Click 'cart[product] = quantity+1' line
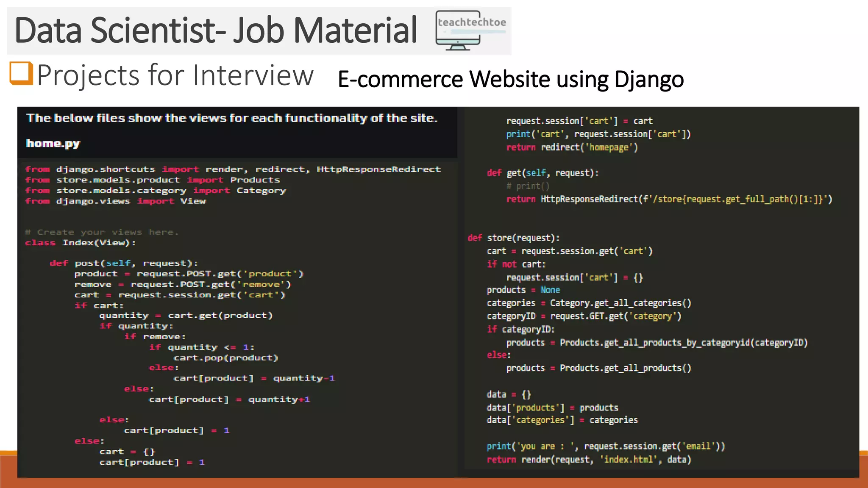The image size is (868, 488). [229, 399]
